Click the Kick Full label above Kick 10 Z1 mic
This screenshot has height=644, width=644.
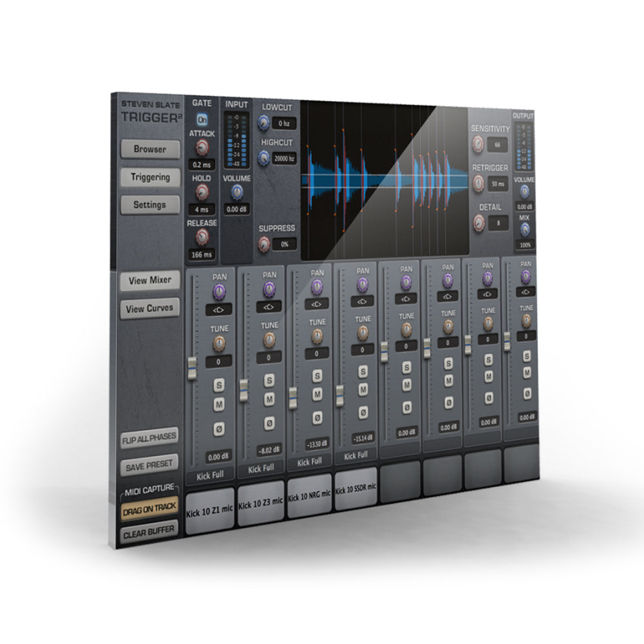pos(210,476)
